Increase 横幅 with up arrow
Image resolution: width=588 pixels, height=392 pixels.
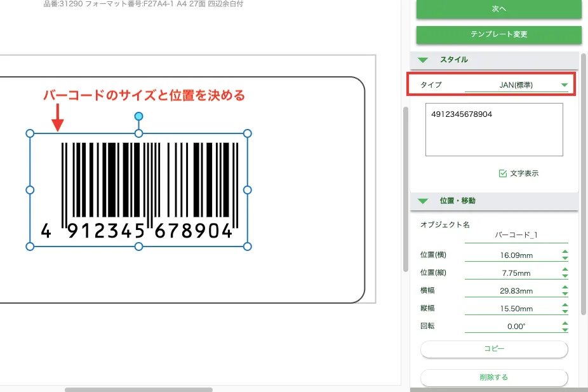[x=565, y=288]
